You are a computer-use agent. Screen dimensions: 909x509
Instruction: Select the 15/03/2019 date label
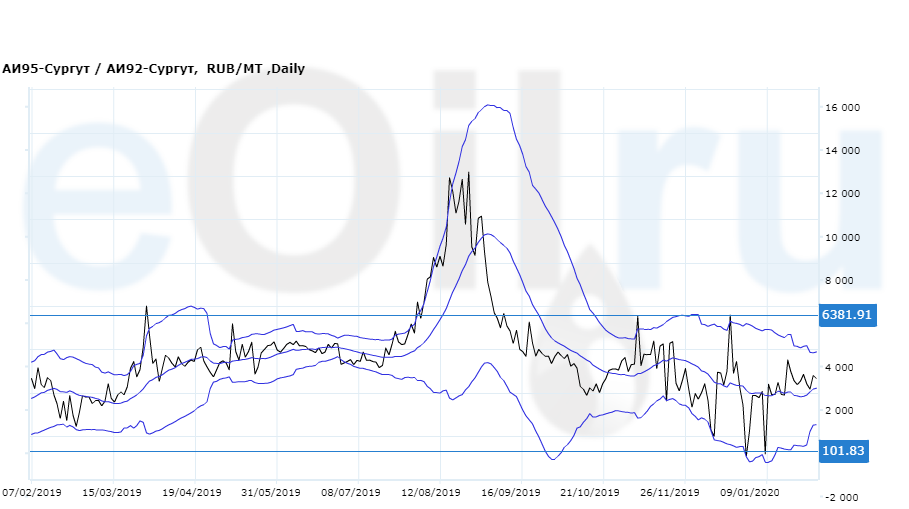(112, 492)
